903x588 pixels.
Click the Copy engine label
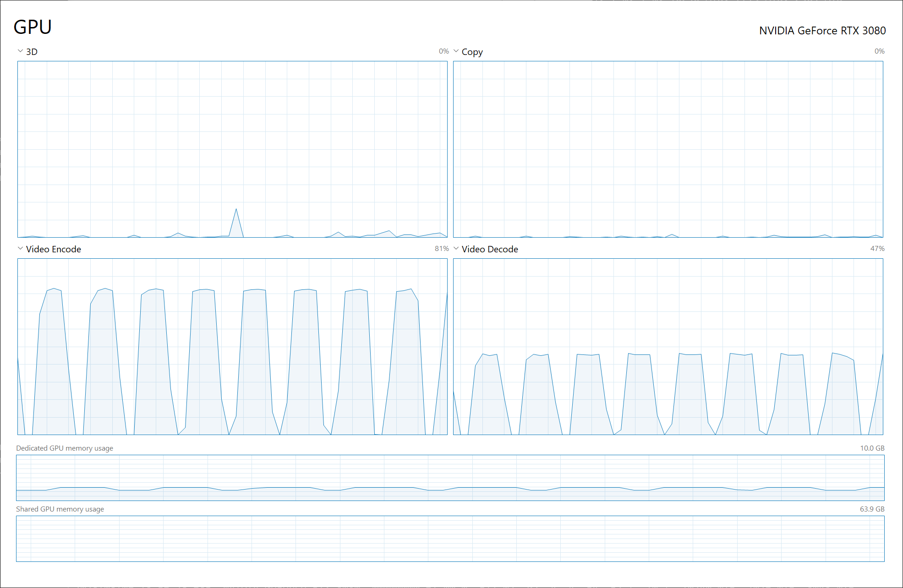tap(472, 52)
